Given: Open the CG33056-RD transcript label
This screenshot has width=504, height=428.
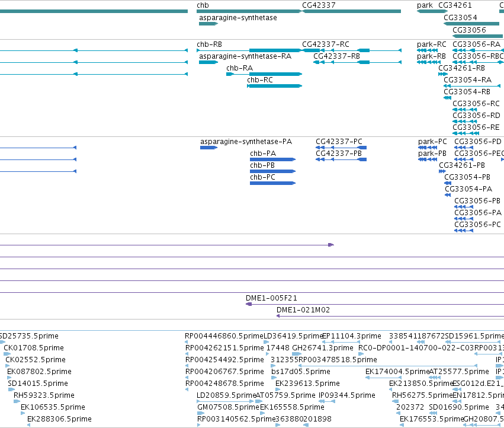Looking at the screenshot, I should click(x=476, y=116).
